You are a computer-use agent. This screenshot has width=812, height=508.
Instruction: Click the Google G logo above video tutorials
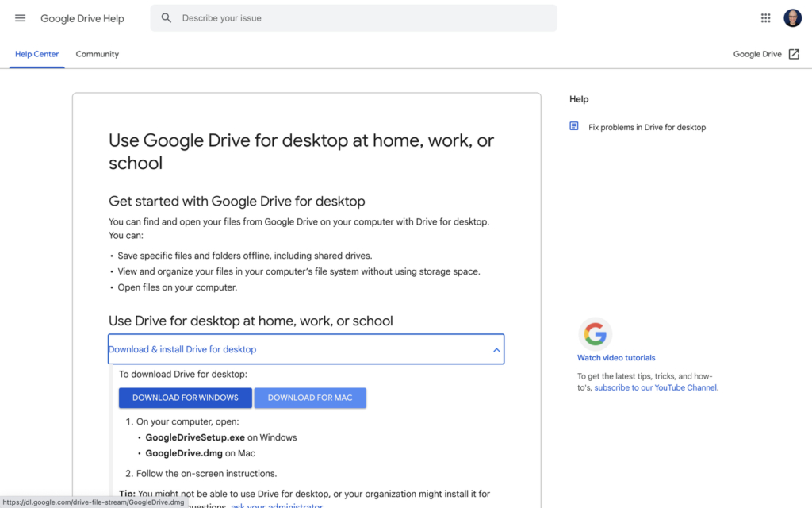click(x=596, y=333)
